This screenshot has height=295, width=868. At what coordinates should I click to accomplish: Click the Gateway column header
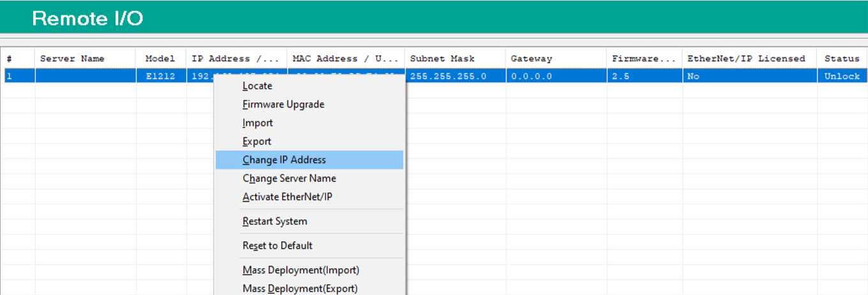tap(531, 58)
